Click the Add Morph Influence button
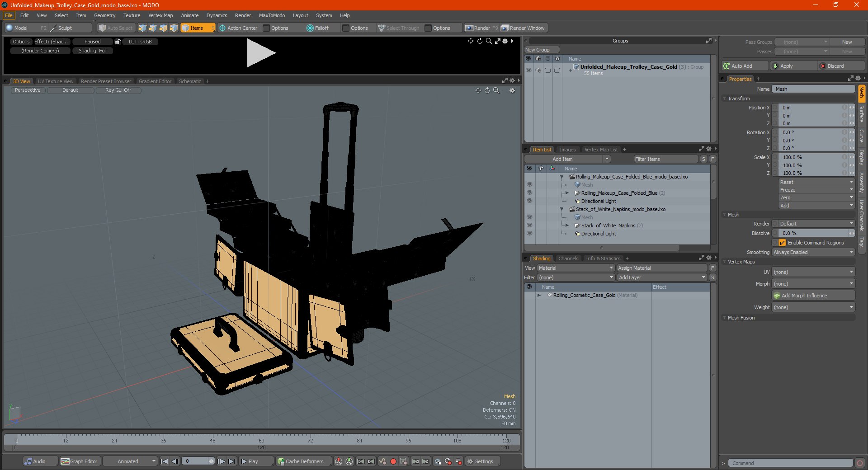This screenshot has width=868, height=470. click(x=813, y=296)
